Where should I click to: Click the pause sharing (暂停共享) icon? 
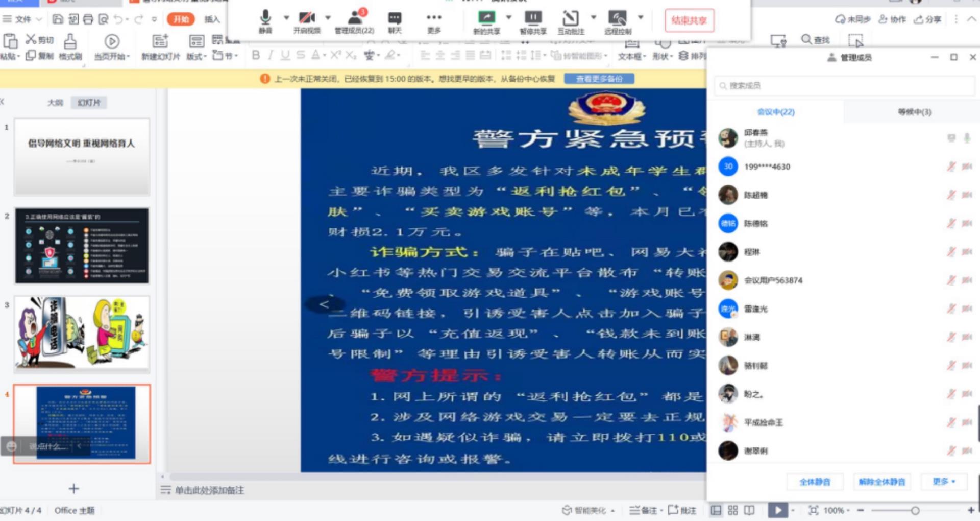click(x=533, y=21)
